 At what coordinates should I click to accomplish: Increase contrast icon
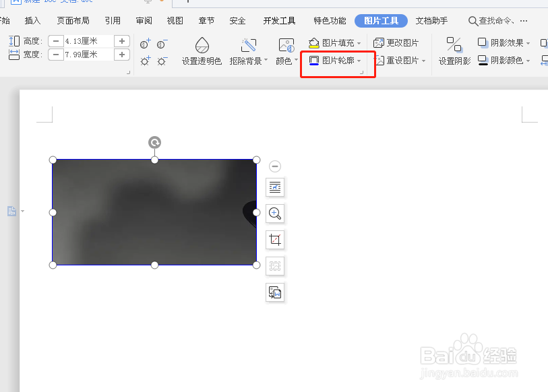(x=145, y=44)
